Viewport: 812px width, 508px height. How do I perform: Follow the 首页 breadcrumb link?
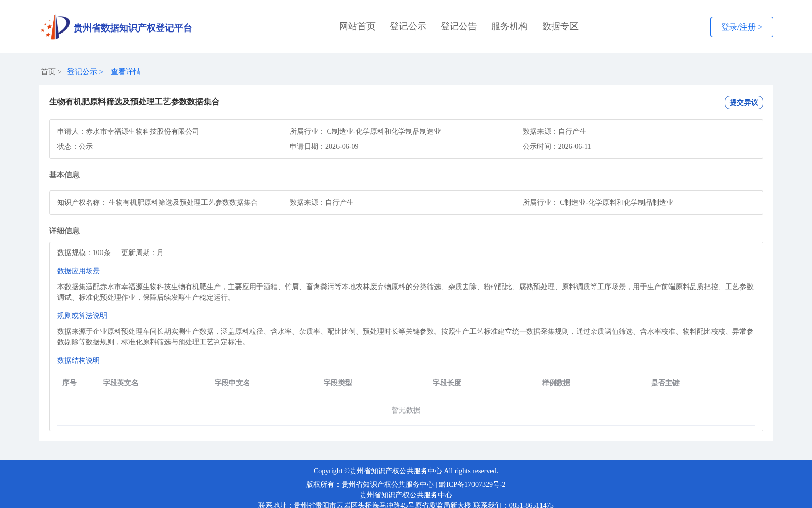[x=48, y=72]
